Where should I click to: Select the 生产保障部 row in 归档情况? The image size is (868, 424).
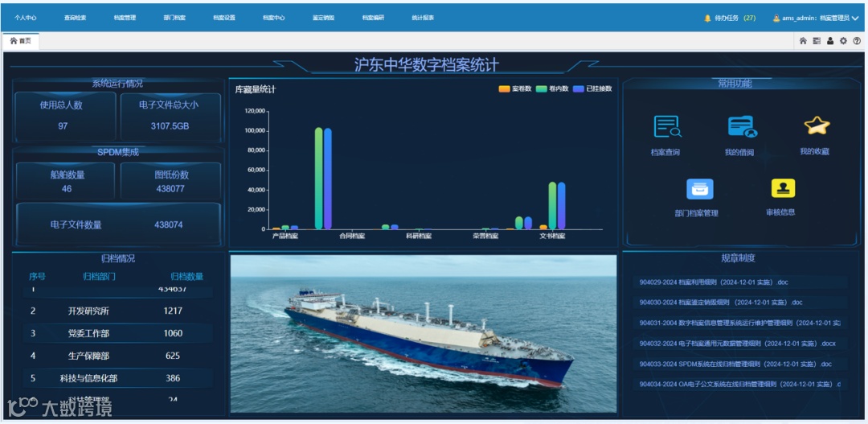pyautogui.click(x=118, y=356)
